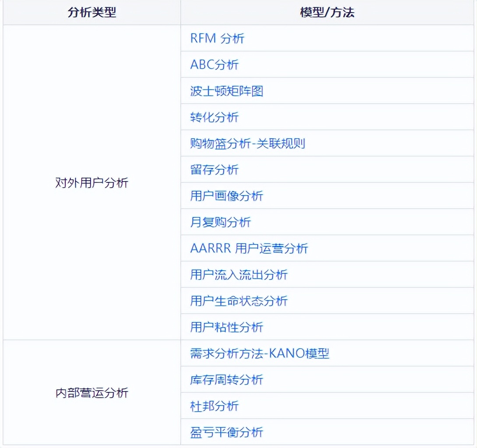Open the 用户流入流出分析 link
Viewport: 477px width, 448px height.
click(239, 275)
